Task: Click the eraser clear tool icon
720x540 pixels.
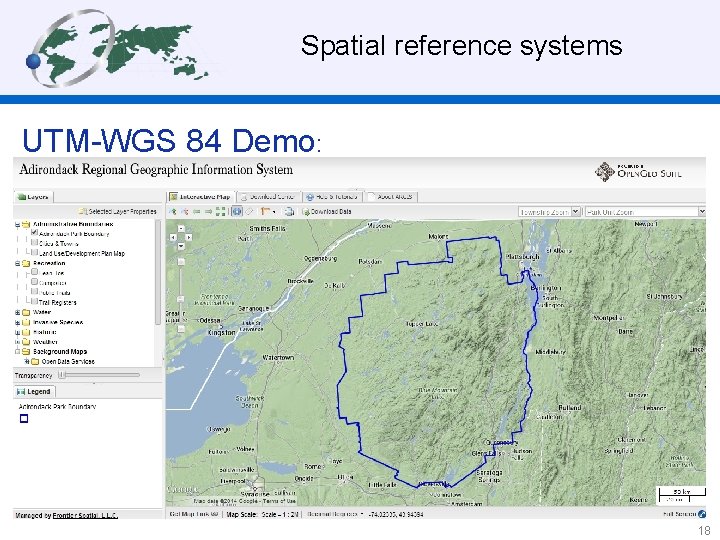Action: 249,211
